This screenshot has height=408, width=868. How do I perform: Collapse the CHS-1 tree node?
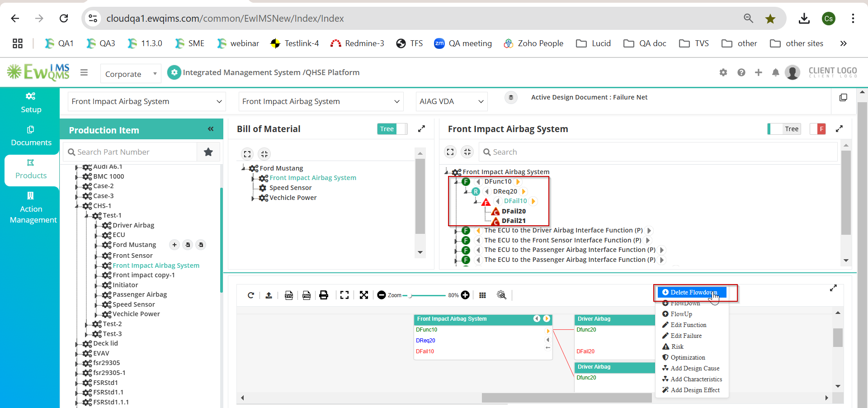(76, 206)
